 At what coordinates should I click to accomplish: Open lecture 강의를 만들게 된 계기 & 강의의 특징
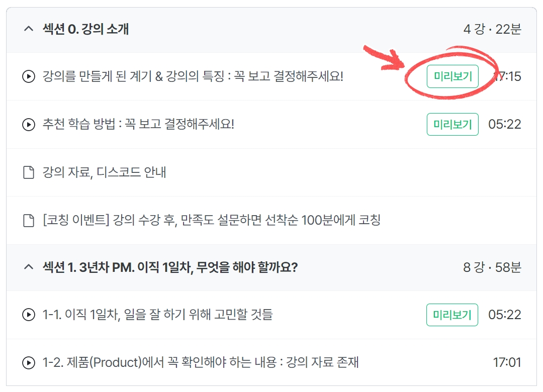click(193, 77)
